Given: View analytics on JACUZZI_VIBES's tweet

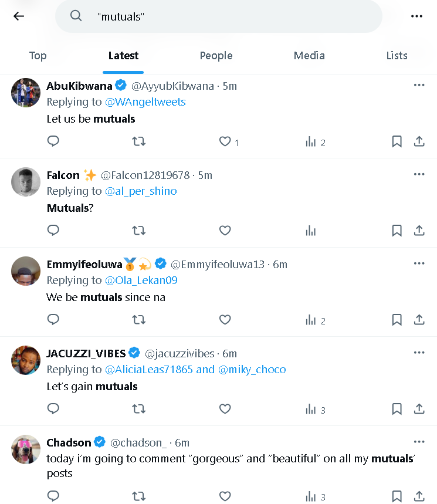Looking at the screenshot, I should coord(311,410).
